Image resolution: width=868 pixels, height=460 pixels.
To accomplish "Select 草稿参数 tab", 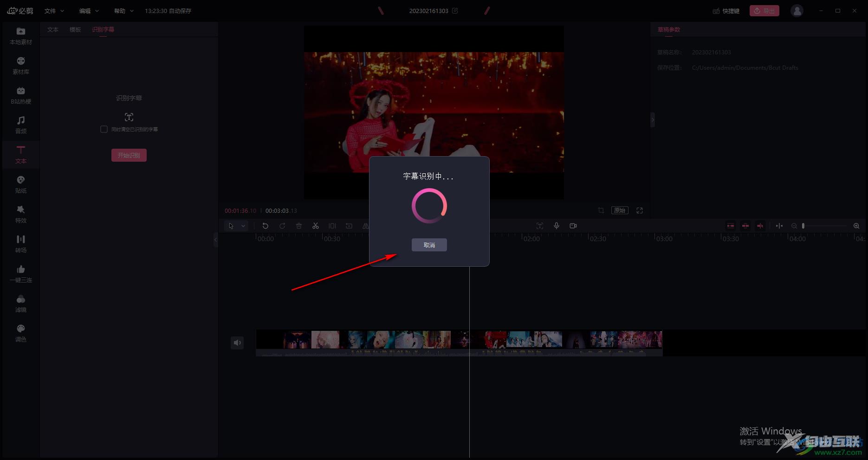I will pyautogui.click(x=669, y=29).
